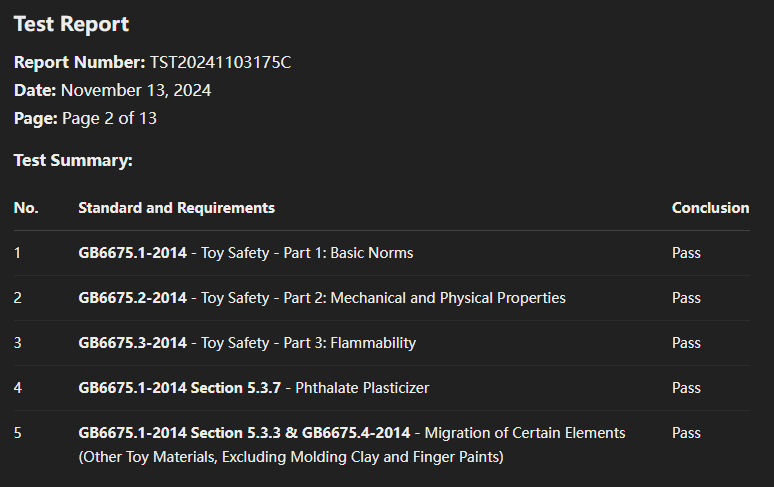774x487 pixels.
Task: Click the Test Summary label
Action: [73, 160]
